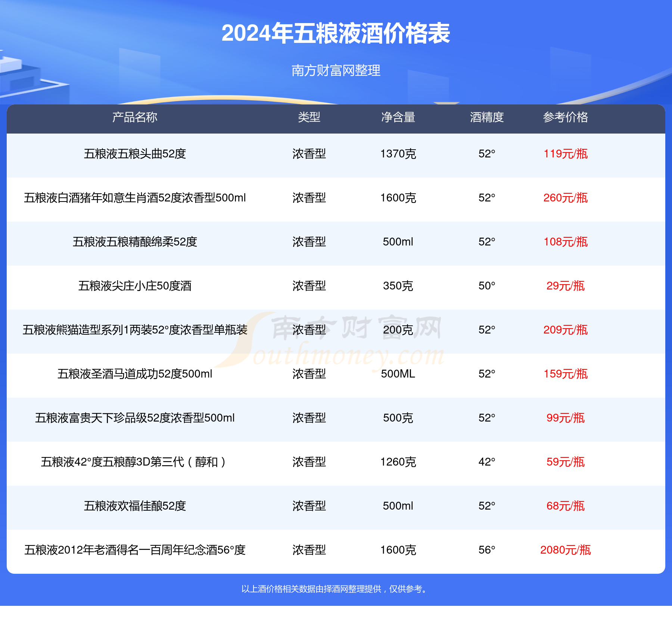Select product 五粮液白酒猪年如意生肖酒52度浓香型500ml

coord(135,198)
